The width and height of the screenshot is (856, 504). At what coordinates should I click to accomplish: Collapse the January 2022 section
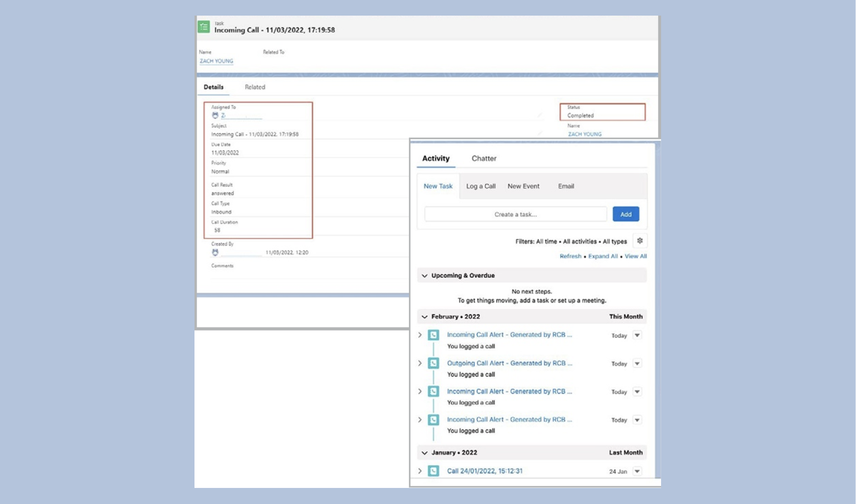[424, 453]
